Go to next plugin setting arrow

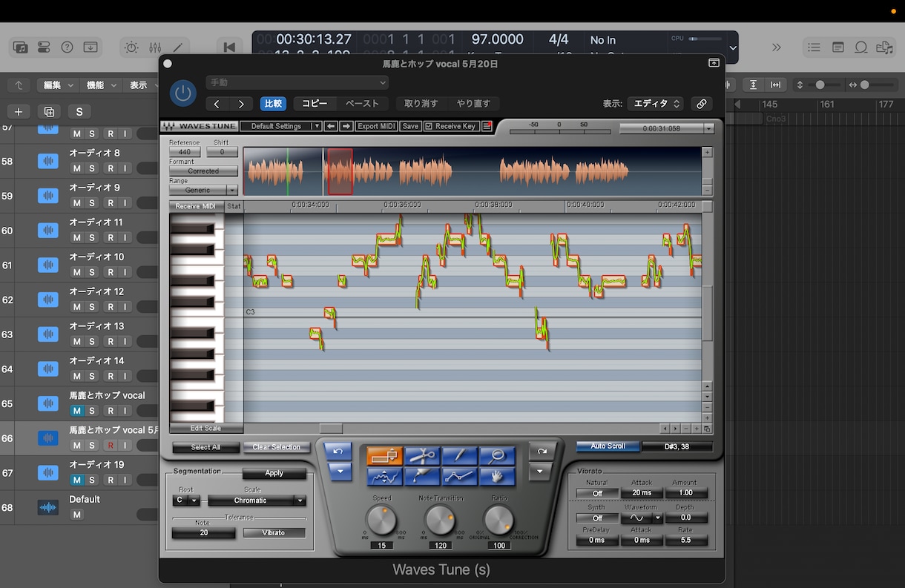tap(241, 104)
